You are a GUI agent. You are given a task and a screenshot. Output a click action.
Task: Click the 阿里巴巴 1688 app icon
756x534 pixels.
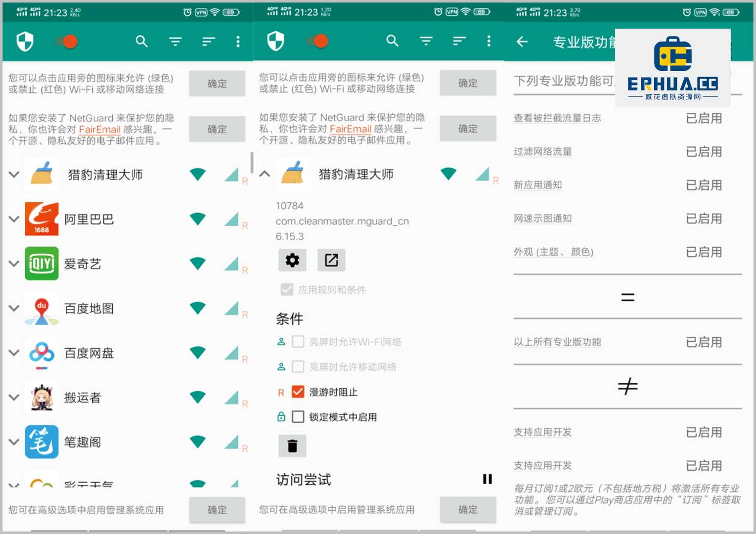42,219
